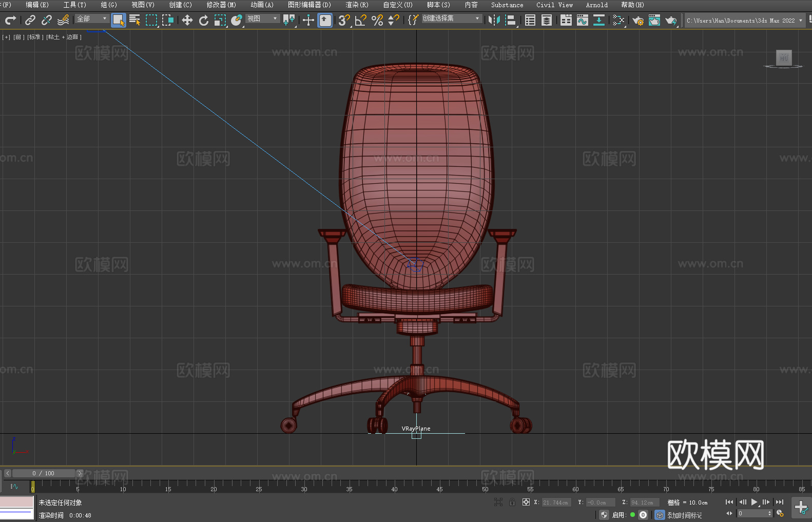Toggle Spinner Snap button
Viewport: 812px width, 522px height.
394,20
